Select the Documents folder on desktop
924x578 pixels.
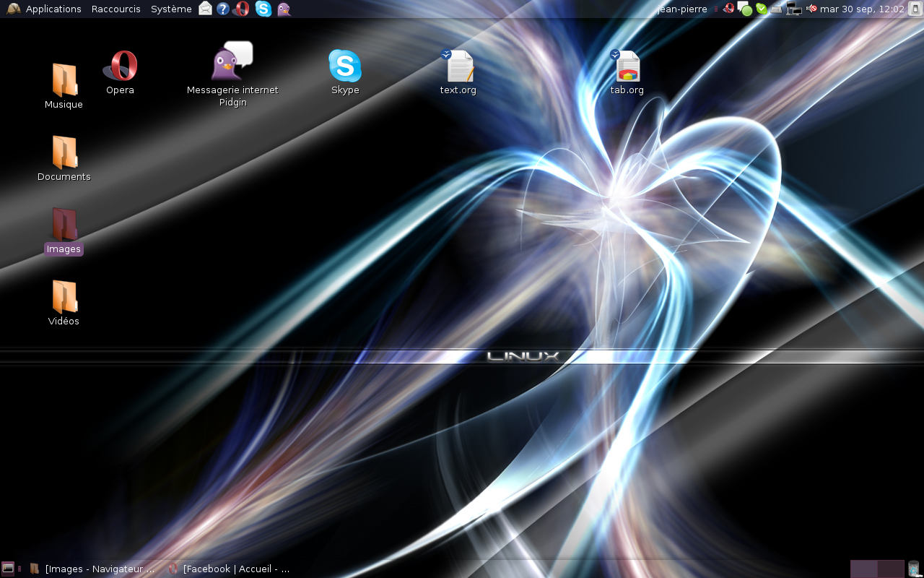point(64,158)
